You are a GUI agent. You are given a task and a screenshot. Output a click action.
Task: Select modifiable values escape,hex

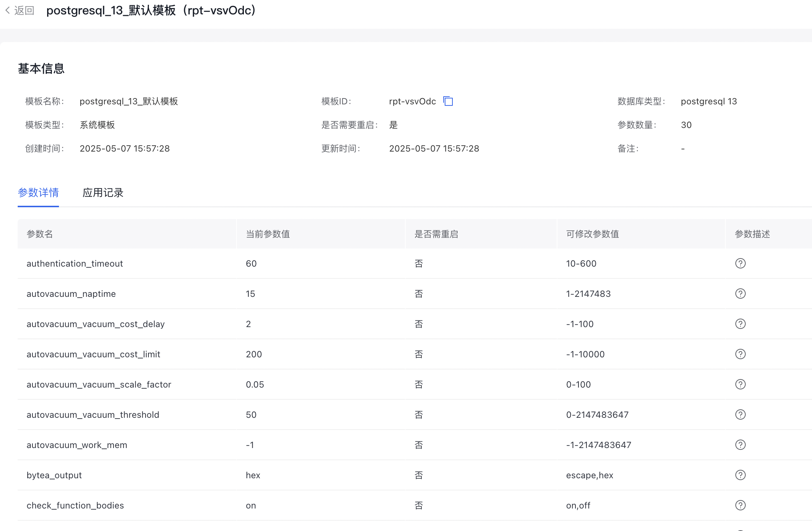(x=590, y=475)
